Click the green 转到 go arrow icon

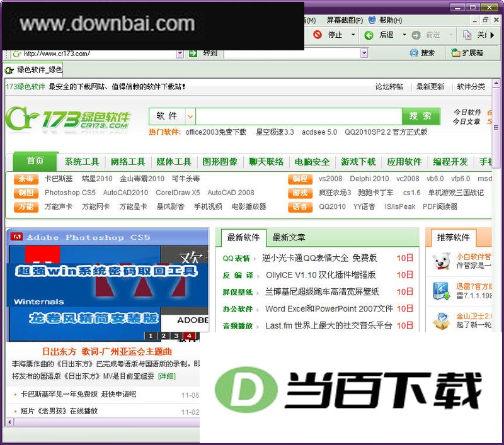tap(193, 54)
